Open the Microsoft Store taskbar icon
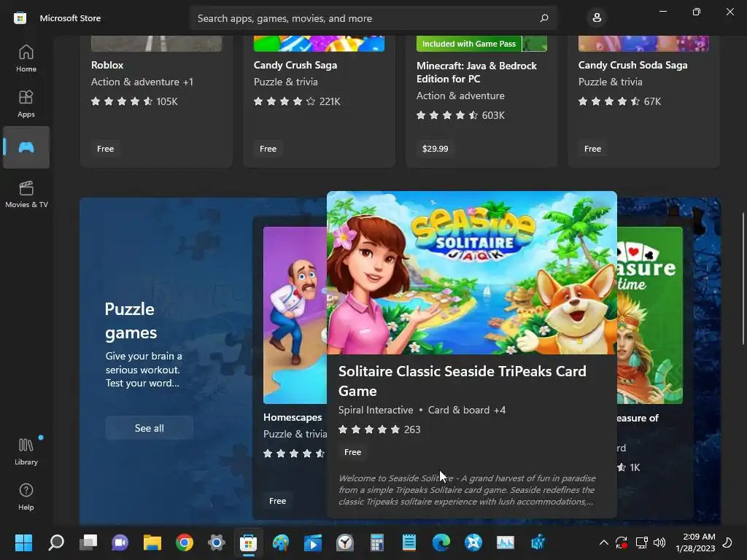The width and height of the screenshot is (747, 560). (248, 542)
